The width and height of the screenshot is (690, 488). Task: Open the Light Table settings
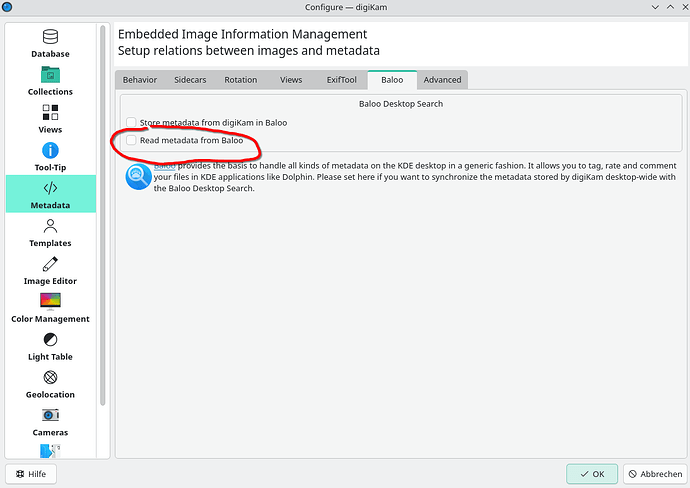tap(50, 346)
